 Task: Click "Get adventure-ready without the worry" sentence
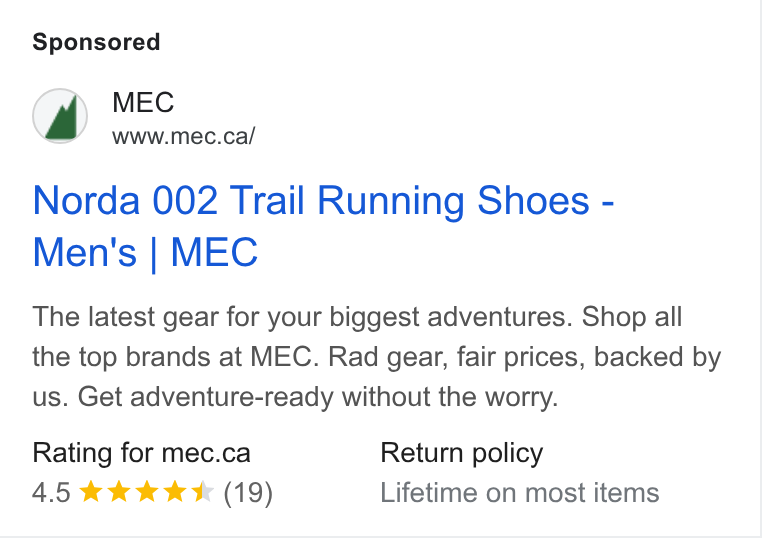pos(318,397)
